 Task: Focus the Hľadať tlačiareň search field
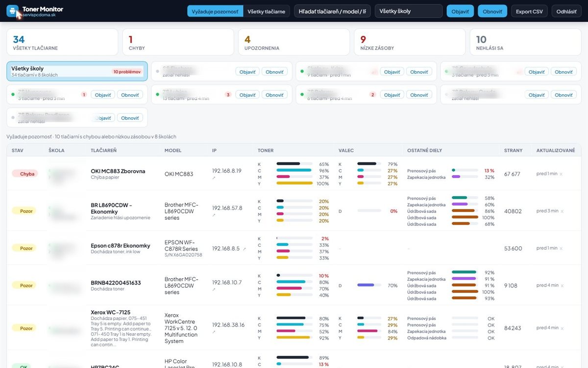point(332,11)
